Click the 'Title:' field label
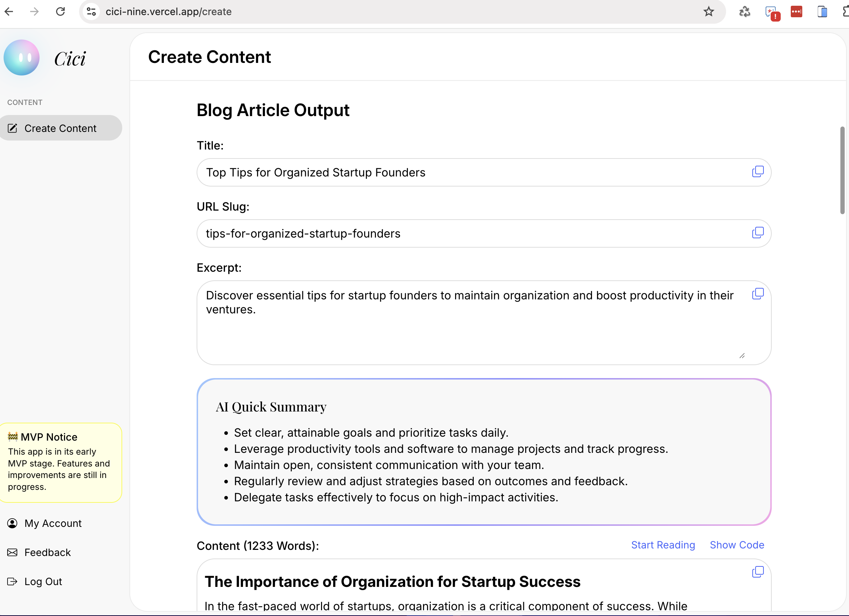The image size is (849, 616). pos(210,146)
